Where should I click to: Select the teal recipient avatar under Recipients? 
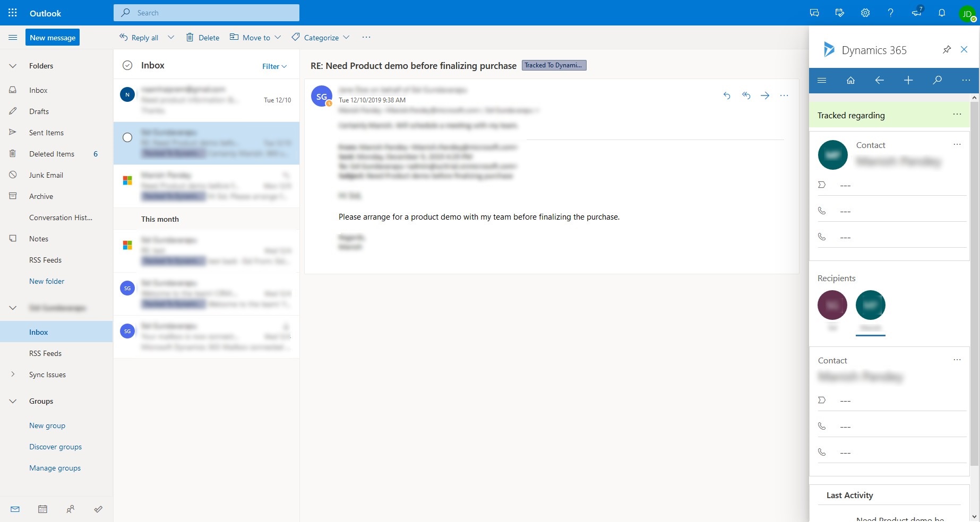(x=871, y=305)
